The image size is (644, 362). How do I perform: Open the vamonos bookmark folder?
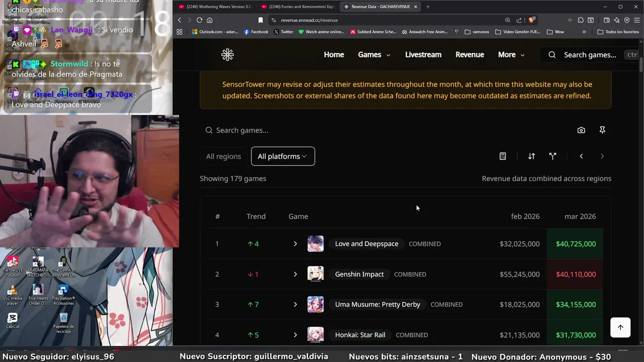coord(477,32)
